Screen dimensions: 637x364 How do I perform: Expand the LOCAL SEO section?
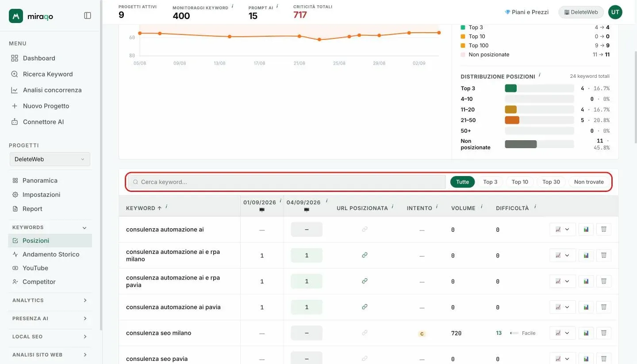pyautogui.click(x=50, y=337)
